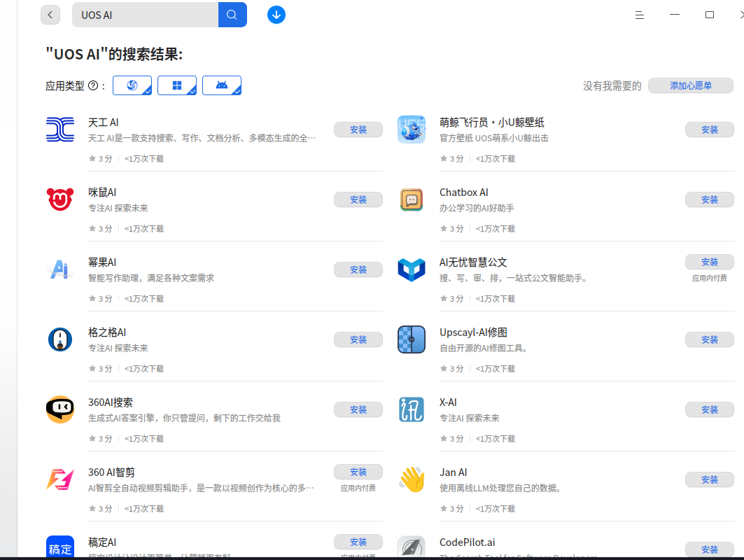Open the CodePilot.ai app title
The image size is (744, 560).
tap(468, 542)
